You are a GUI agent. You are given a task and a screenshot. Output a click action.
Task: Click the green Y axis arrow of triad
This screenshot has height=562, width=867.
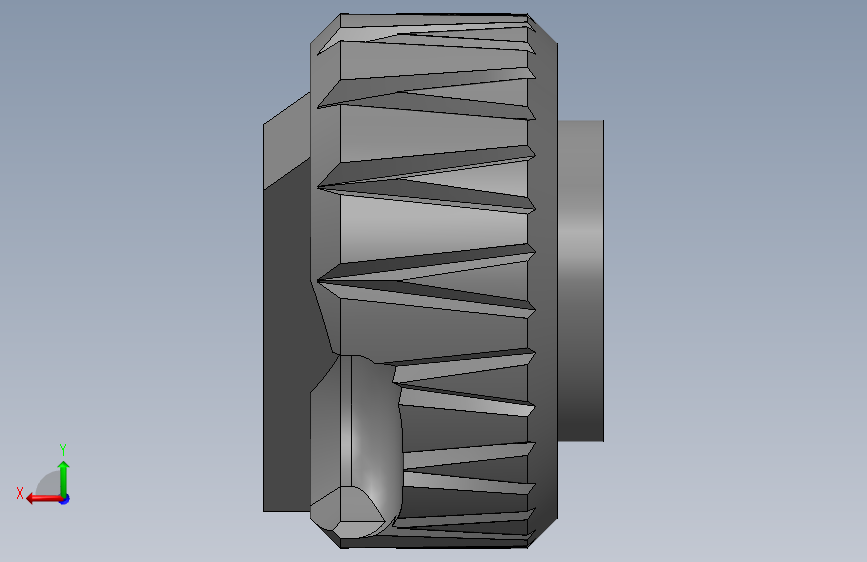[x=64, y=478]
